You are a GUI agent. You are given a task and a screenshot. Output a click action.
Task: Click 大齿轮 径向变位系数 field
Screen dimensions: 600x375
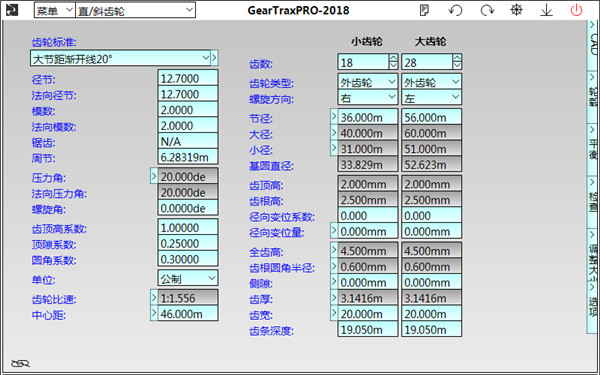(x=431, y=215)
